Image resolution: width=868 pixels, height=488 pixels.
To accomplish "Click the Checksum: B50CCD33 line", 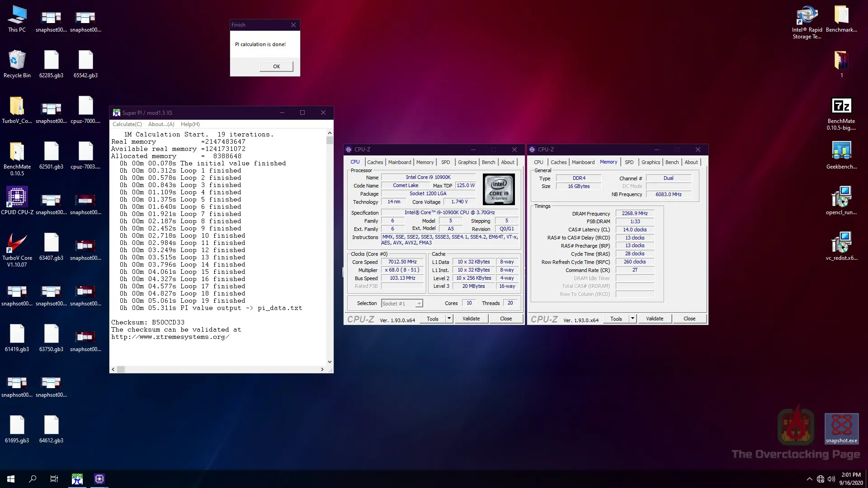I will [x=148, y=323].
